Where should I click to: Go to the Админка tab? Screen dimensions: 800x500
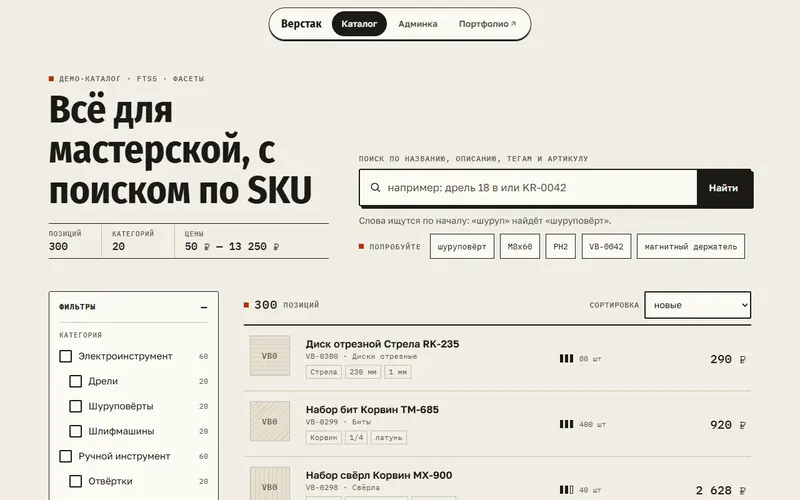(418, 24)
